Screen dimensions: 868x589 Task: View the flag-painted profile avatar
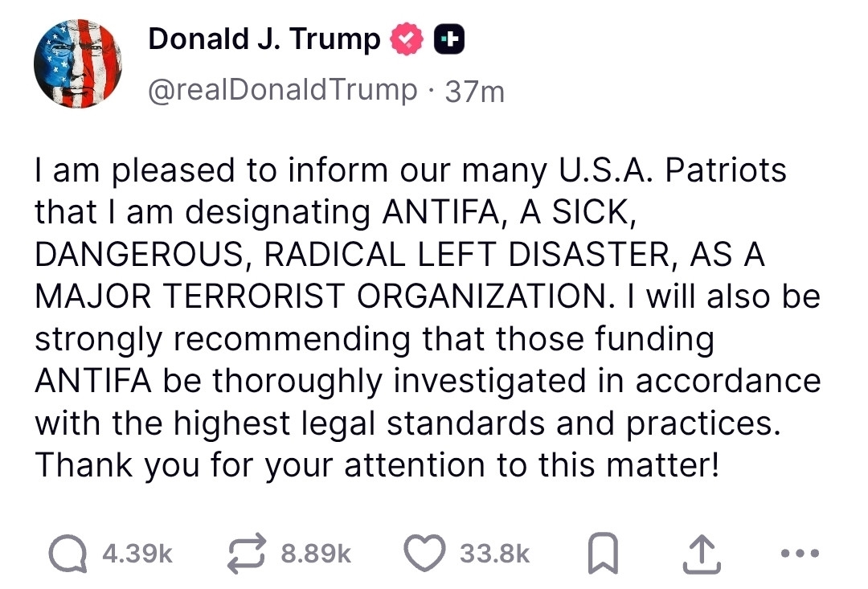click(78, 63)
